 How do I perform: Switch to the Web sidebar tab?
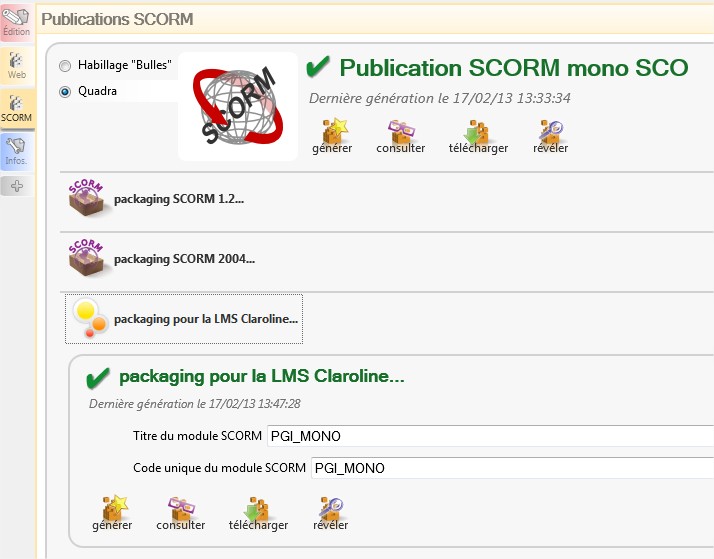[17, 66]
